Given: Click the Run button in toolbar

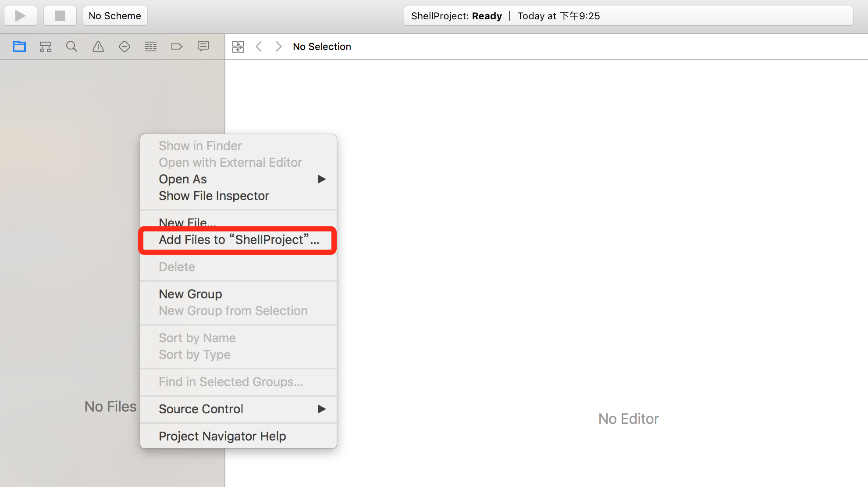Looking at the screenshot, I should 20,15.
